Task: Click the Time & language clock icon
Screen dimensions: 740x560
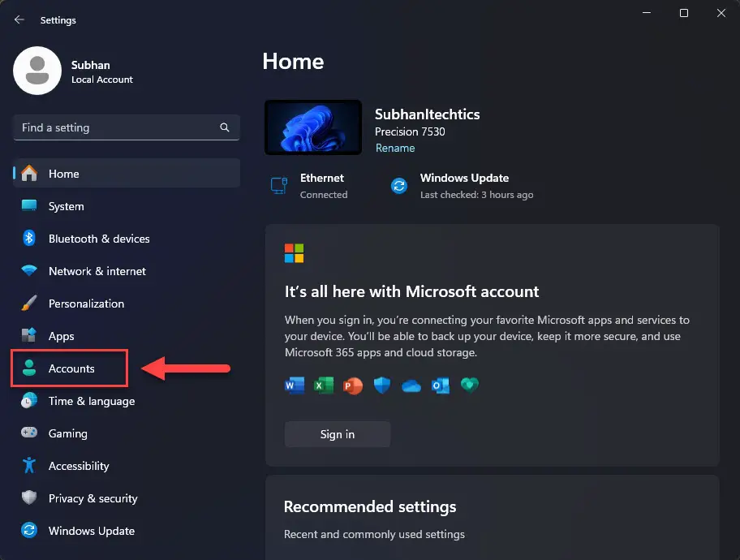Action: pos(29,400)
